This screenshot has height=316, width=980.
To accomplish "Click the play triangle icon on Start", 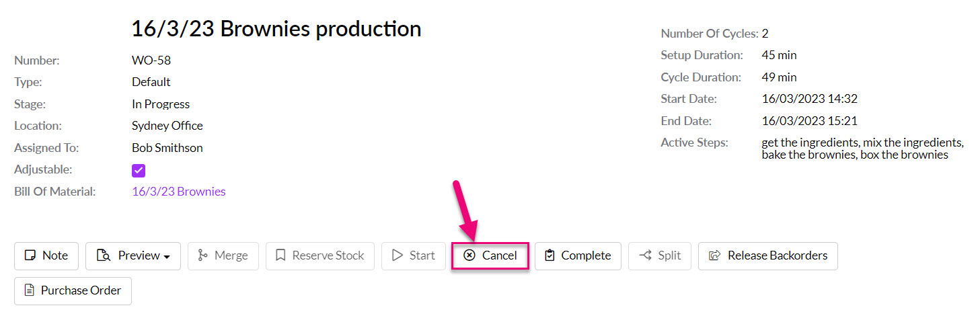I will (398, 255).
